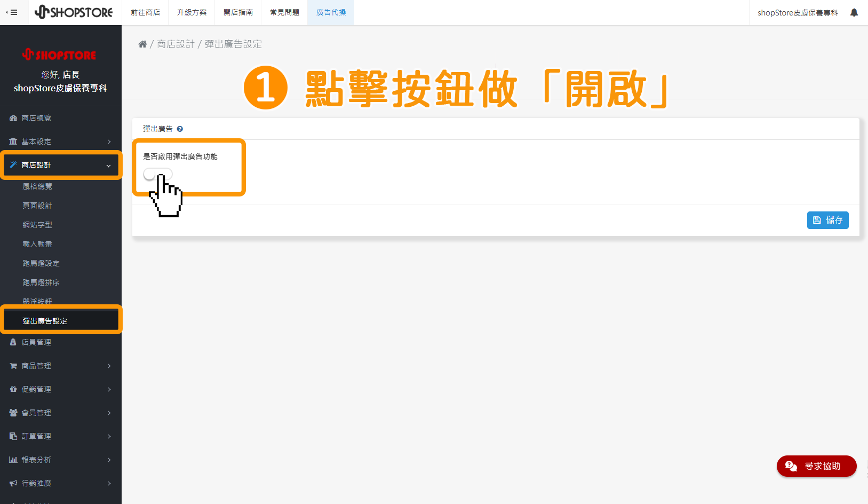
Task: Expand 促銷管理 with its chevron
Action: (109, 389)
